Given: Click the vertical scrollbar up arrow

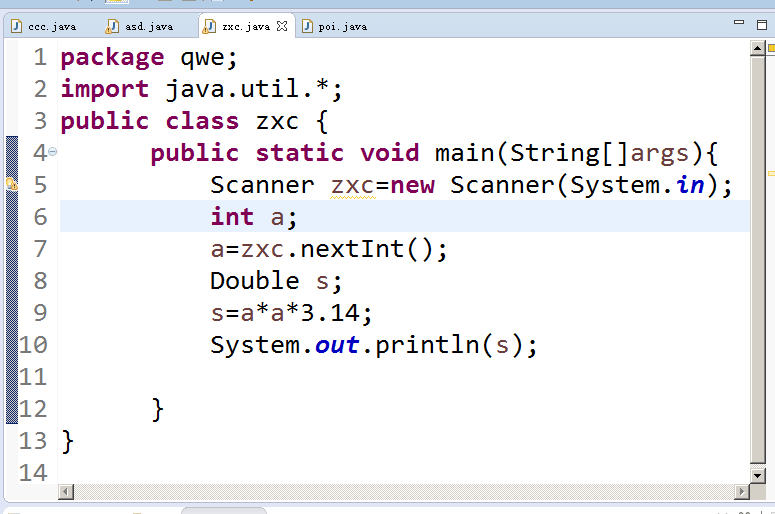Looking at the screenshot, I should coord(758,48).
